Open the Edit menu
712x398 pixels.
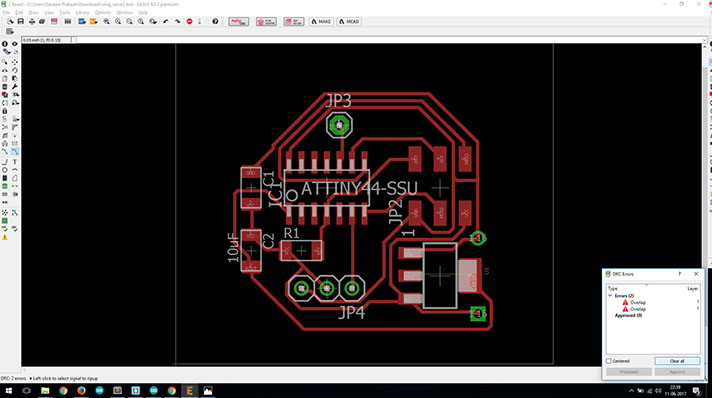(19, 12)
